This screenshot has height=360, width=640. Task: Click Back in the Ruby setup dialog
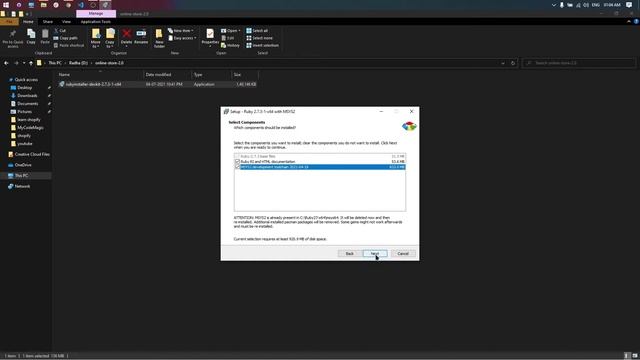349,253
